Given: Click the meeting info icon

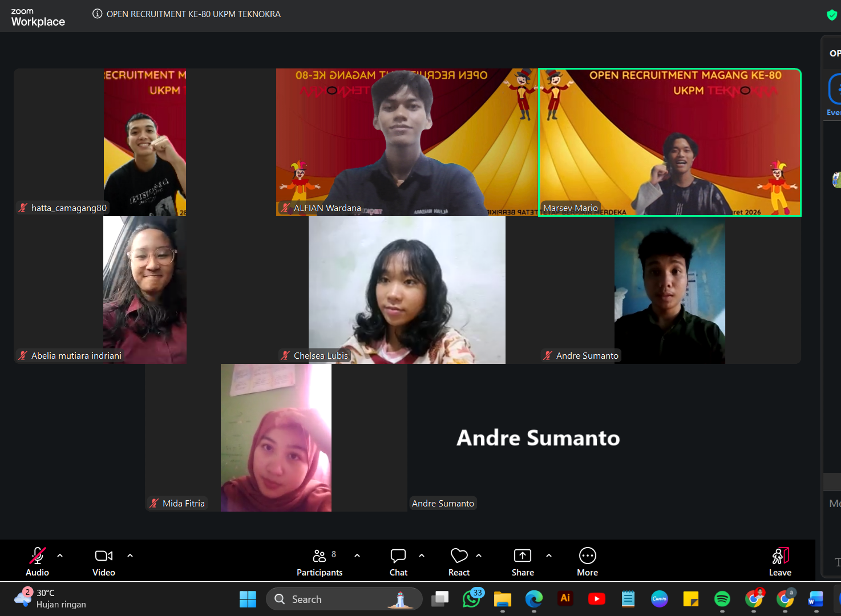Looking at the screenshot, I should point(98,14).
